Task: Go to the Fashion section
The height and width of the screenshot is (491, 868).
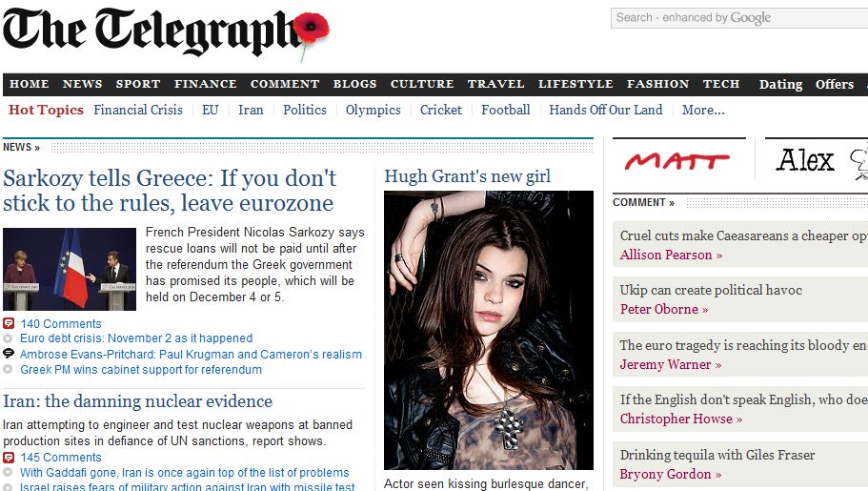Action: coord(657,84)
